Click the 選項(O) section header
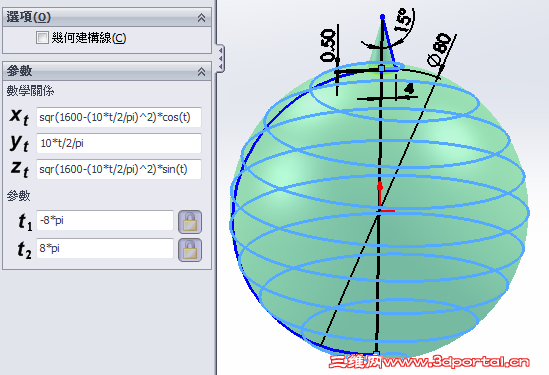 point(107,17)
